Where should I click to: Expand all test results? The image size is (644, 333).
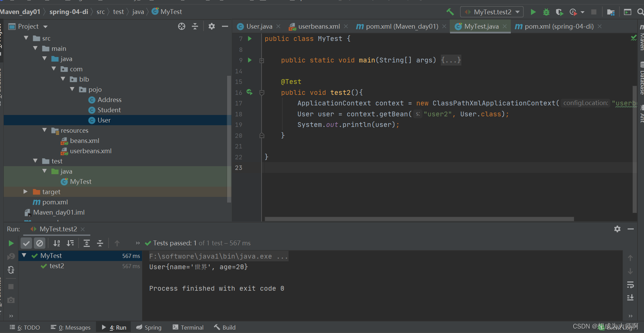pyautogui.click(x=87, y=243)
